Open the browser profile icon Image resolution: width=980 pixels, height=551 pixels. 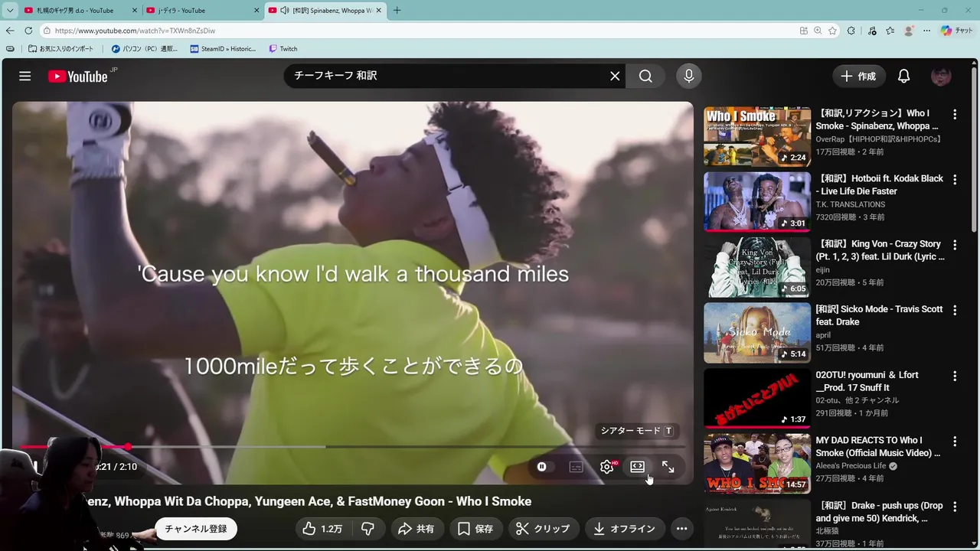[909, 31]
